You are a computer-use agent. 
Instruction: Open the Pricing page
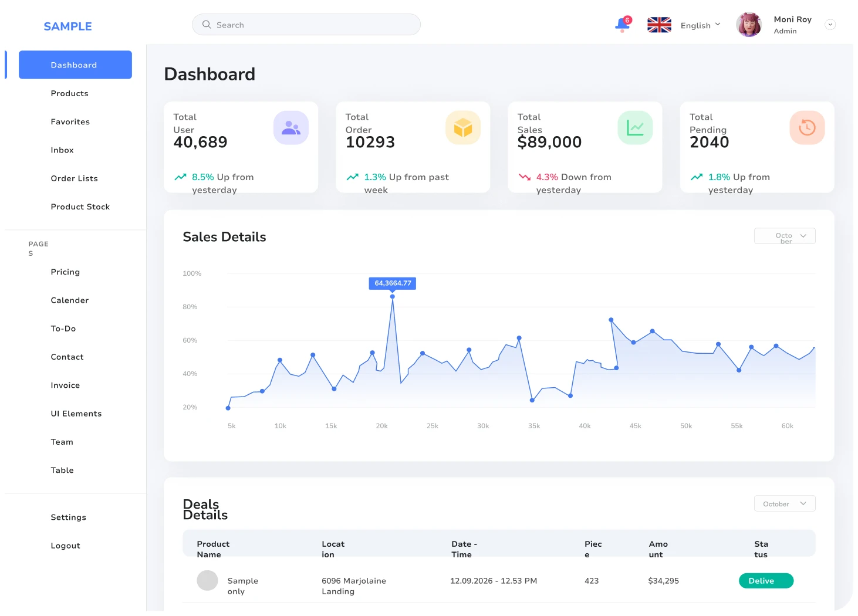tap(65, 272)
